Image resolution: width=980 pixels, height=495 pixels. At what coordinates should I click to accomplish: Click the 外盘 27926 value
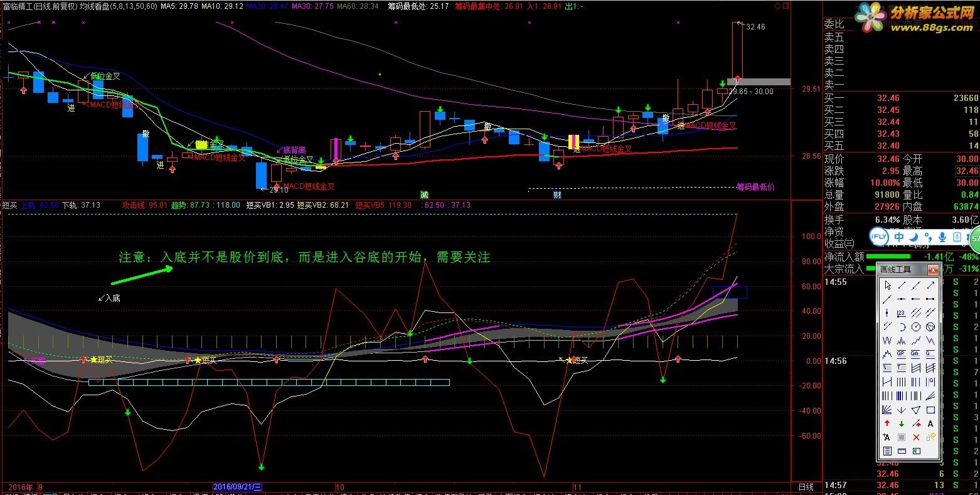tap(886, 206)
